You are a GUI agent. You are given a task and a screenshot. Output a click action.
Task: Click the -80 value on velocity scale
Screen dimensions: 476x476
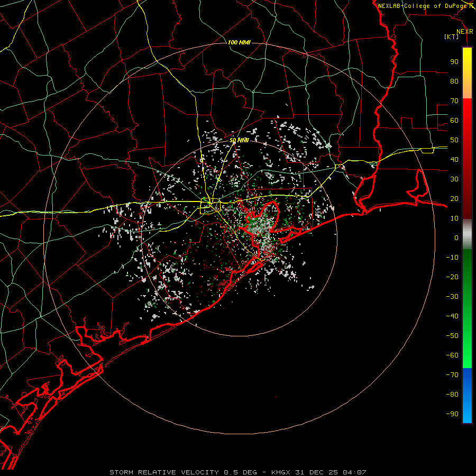click(452, 395)
